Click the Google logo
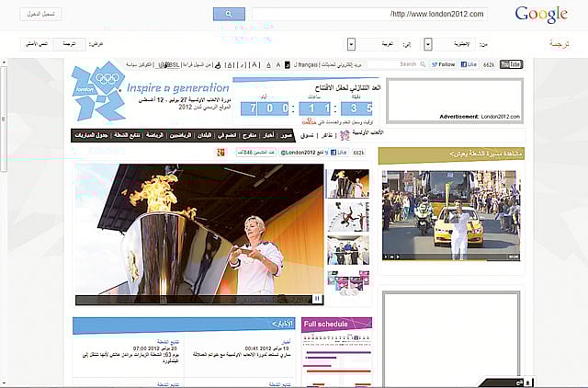Viewport: 588px width, 388px height. (x=541, y=14)
